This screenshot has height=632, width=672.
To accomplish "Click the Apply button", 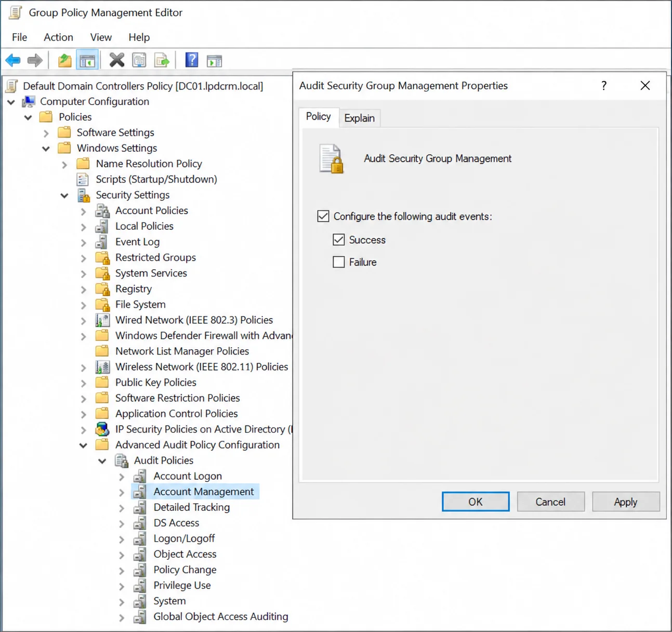I will [626, 502].
